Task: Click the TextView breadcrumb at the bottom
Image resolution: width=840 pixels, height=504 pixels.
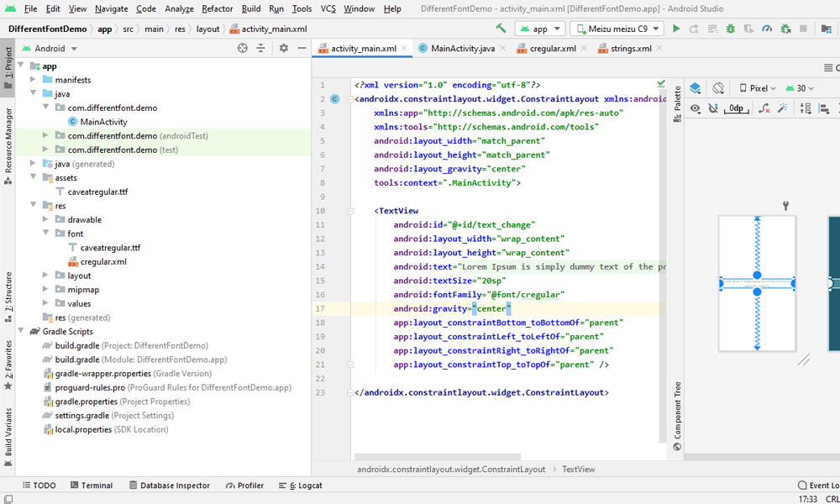Action: (x=578, y=469)
